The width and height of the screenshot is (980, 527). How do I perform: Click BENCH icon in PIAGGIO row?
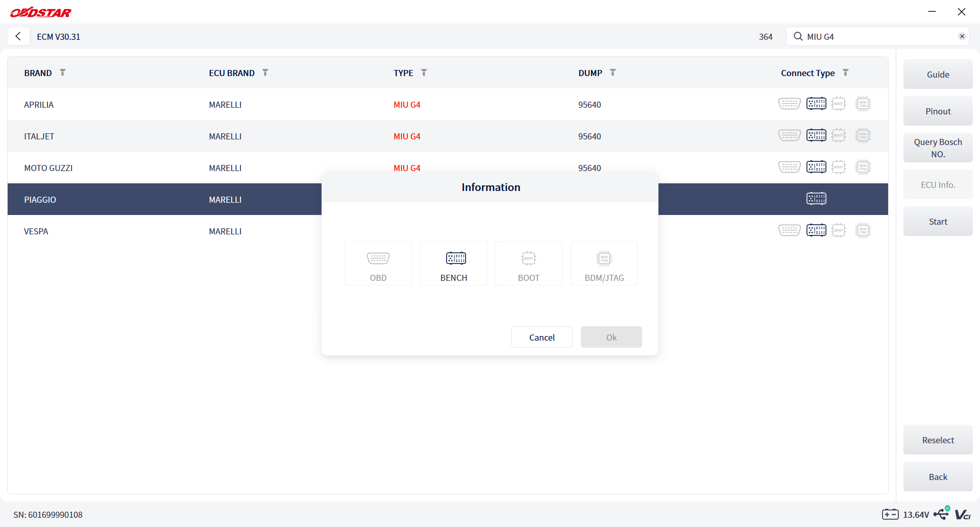point(817,199)
